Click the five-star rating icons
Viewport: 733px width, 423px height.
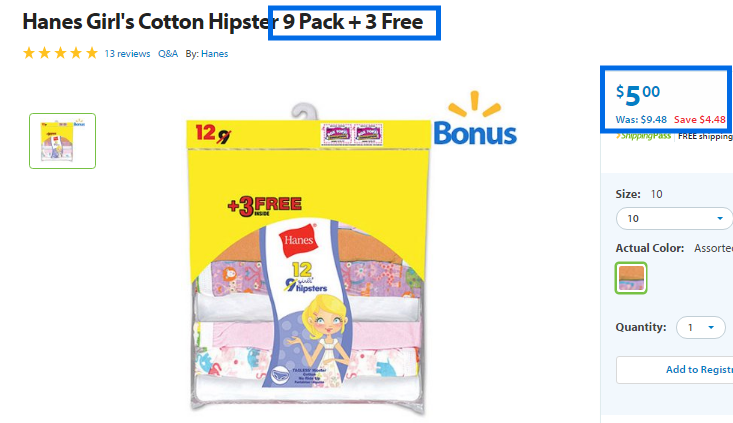[60, 53]
